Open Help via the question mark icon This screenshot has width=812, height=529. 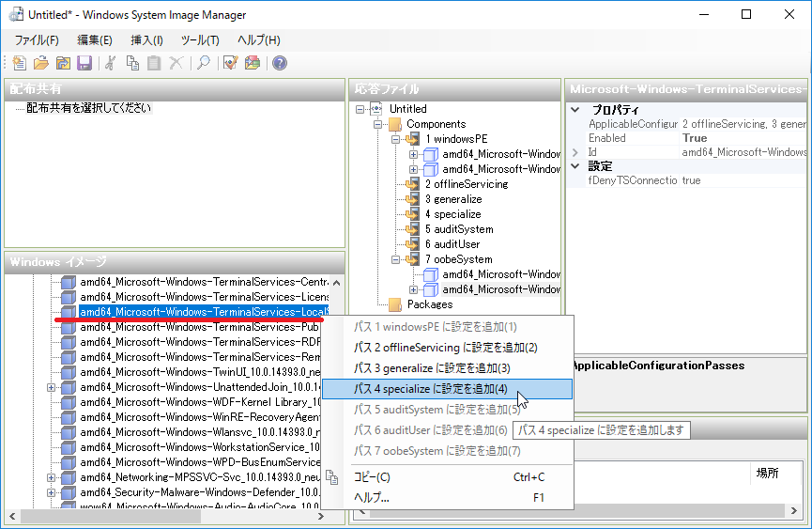click(x=279, y=63)
